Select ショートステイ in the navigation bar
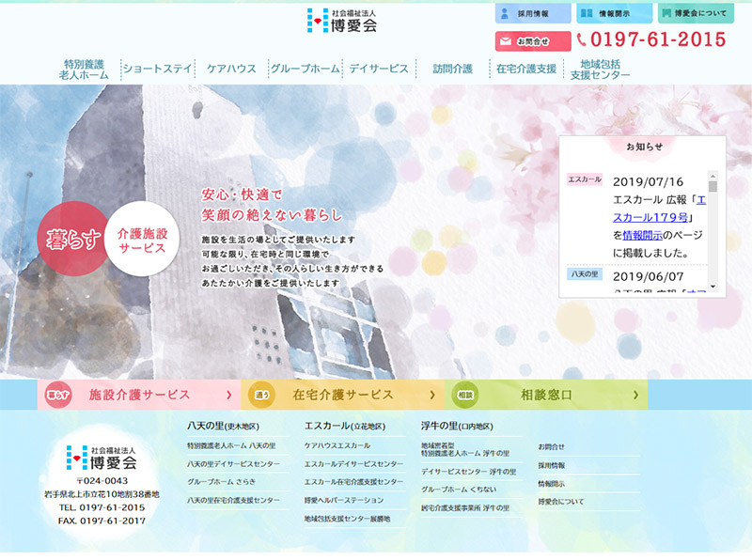This screenshot has height=560, width=752. [157, 69]
